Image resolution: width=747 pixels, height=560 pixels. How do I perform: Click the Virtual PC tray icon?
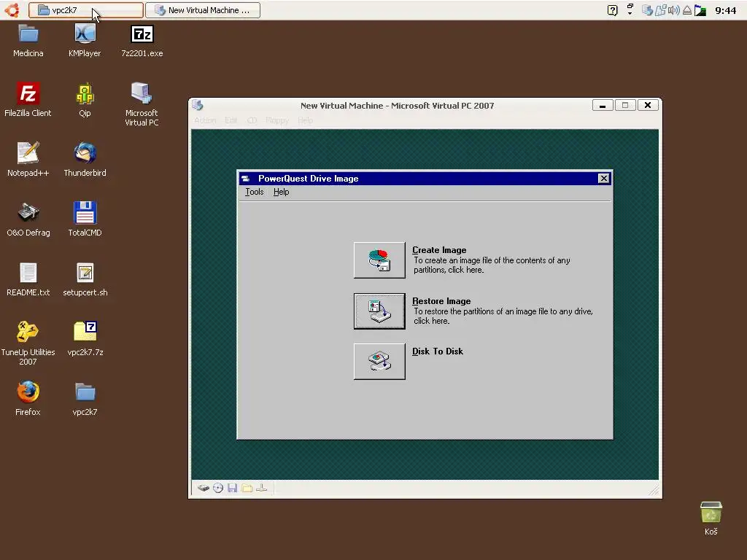[647, 10]
